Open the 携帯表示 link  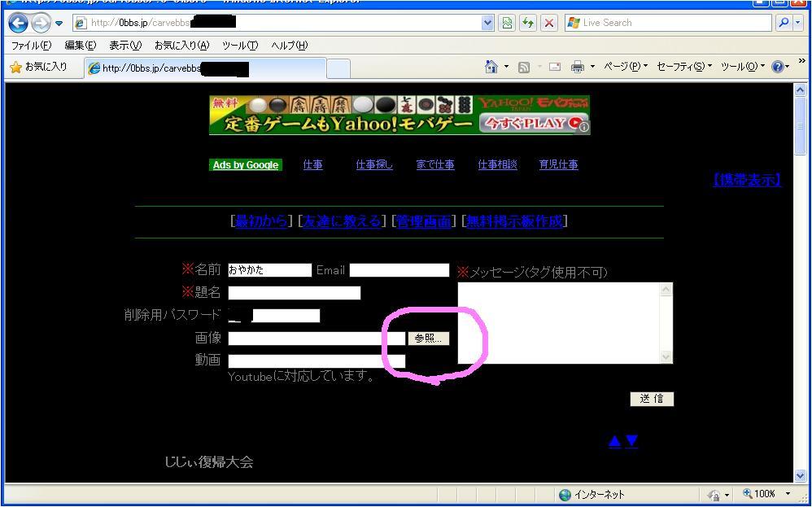[x=746, y=181]
